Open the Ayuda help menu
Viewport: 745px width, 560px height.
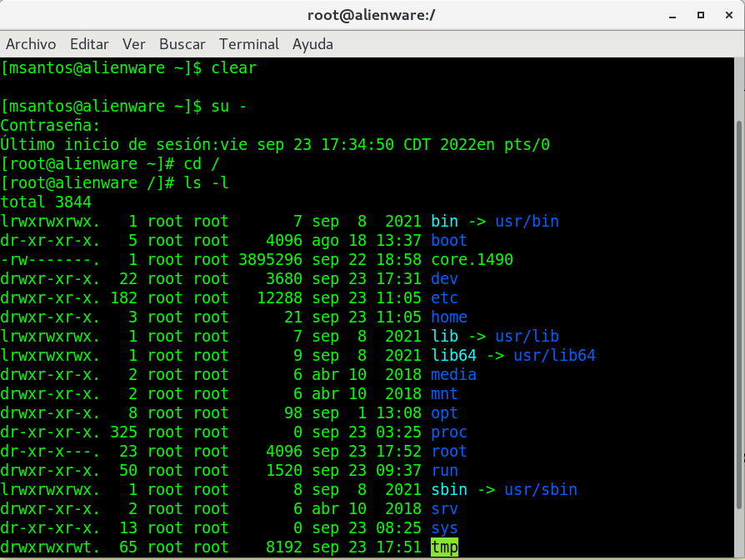point(312,44)
